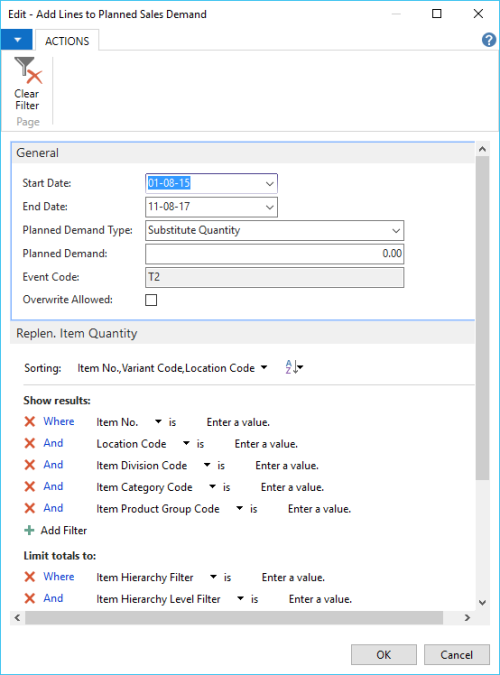Open the Sorting field dropdown arrow
Image resolution: width=500 pixels, height=675 pixels.
click(x=264, y=368)
